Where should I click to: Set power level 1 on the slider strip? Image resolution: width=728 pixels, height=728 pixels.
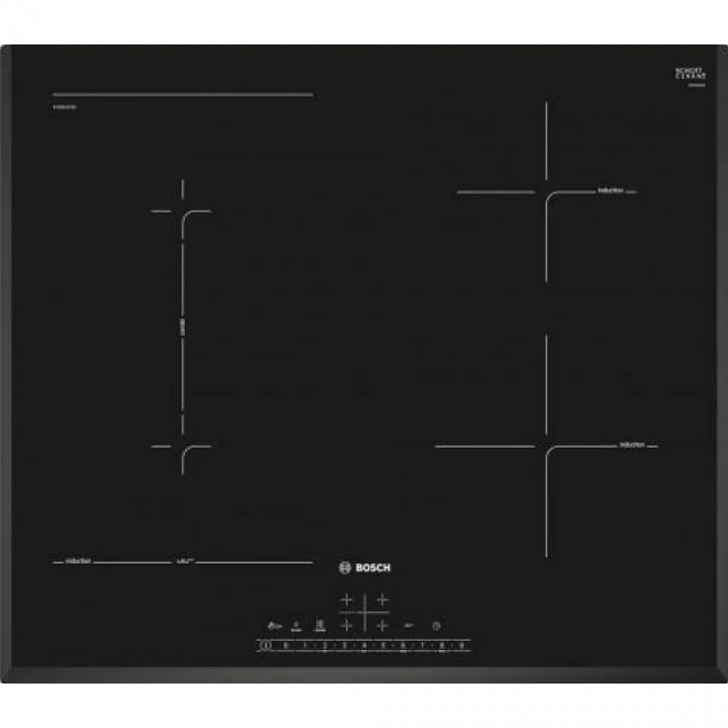(x=305, y=645)
